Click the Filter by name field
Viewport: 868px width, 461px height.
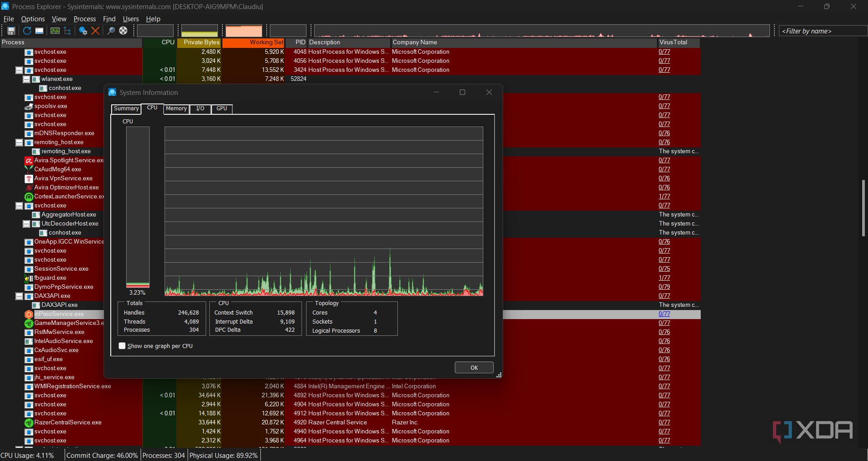coord(823,31)
